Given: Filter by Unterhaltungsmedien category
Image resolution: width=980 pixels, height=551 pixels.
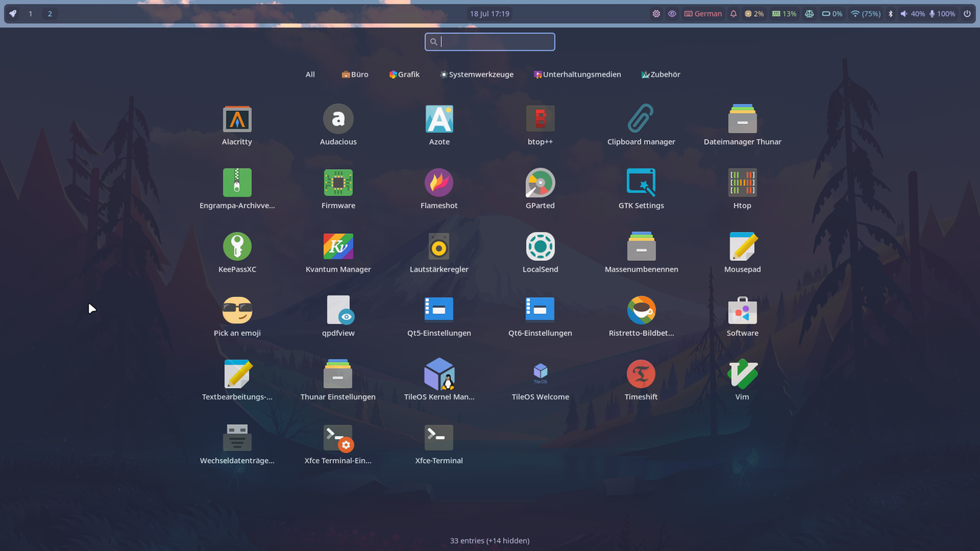Looking at the screenshot, I should pos(577,74).
